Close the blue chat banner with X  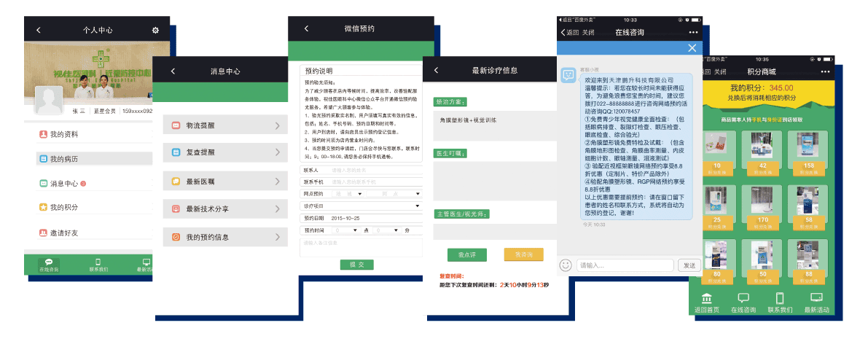pyautogui.click(x=692, y=48)
